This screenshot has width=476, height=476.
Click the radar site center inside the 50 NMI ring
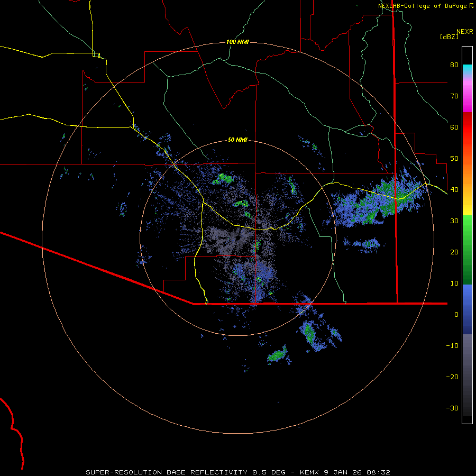(237, 237)
